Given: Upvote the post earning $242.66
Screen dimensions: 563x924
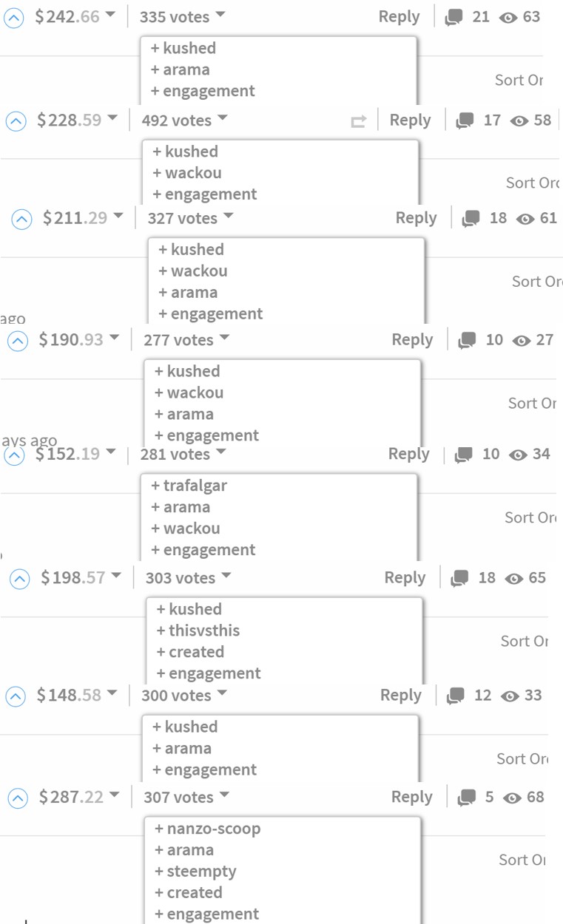Looking at the screenshot, I should point(14,18).
